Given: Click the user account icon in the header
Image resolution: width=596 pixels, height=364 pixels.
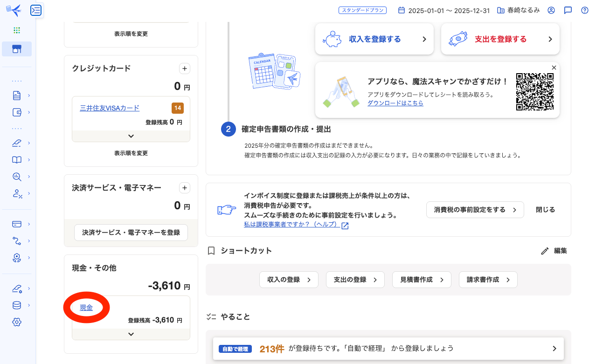Looking at the screenshot, I should [551, 10].
